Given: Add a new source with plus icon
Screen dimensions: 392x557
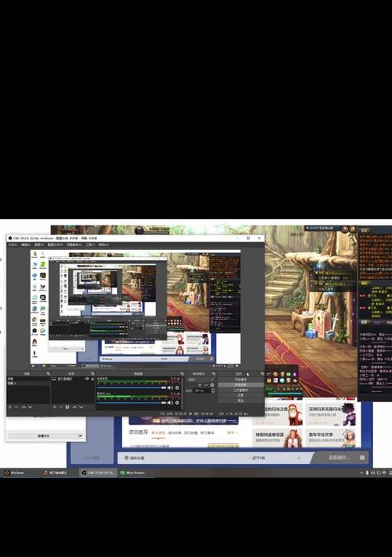Looking at the screenshot, I should coord(54,407).
